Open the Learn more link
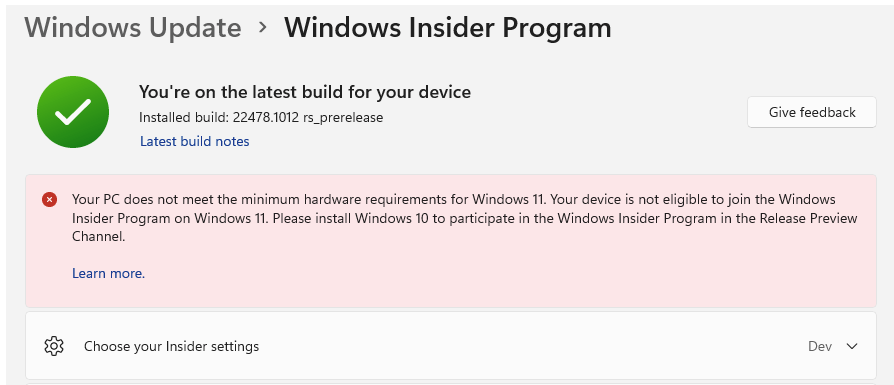 click(x=108, y=273)
